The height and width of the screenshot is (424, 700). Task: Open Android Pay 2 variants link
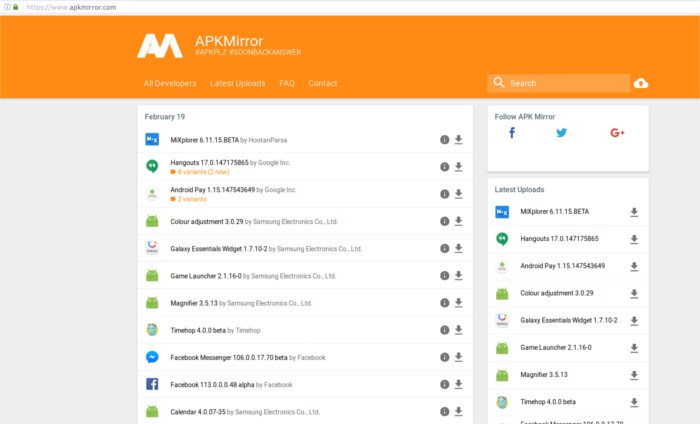tap(192, 199)
